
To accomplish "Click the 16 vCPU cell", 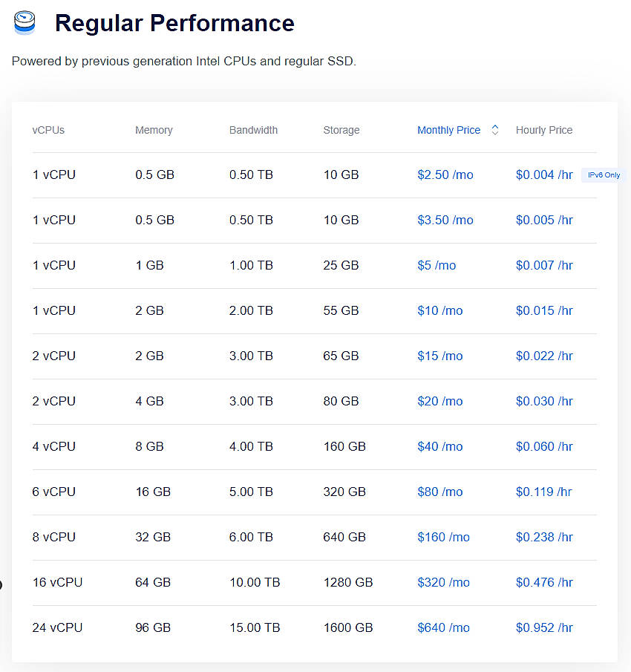I will (x=57, y=582).
